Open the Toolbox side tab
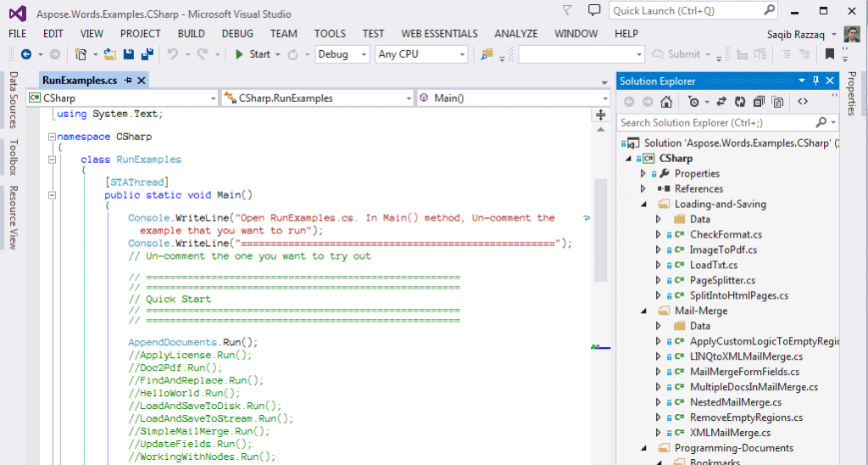The image size is (868, 465). click(14, 157)
